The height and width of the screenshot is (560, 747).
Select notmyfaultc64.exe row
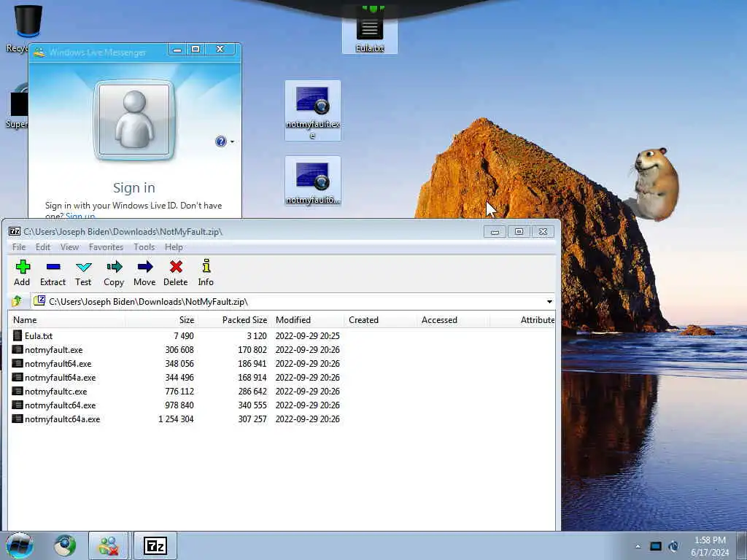coord(60,405)
